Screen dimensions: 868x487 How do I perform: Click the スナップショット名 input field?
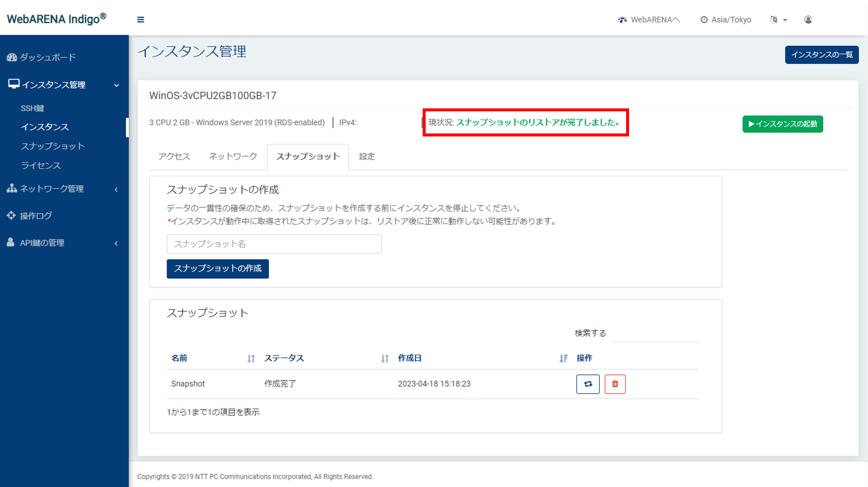pos(274,244)
